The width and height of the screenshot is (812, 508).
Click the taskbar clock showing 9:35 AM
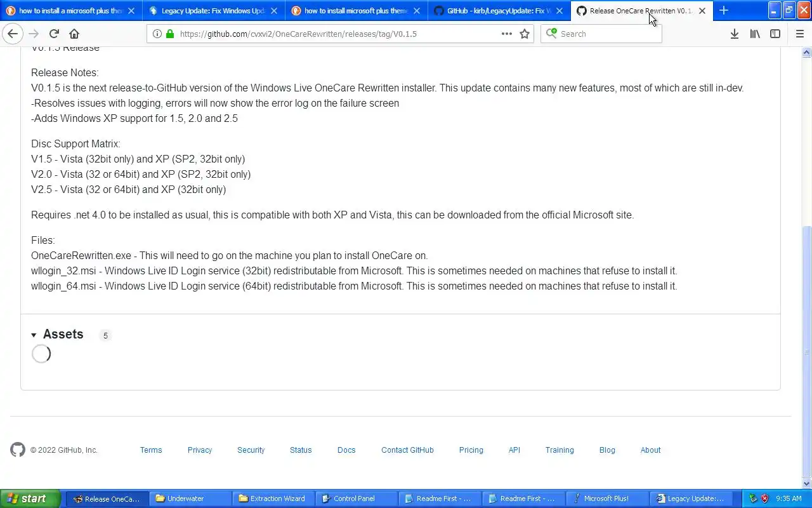(789, 498)
